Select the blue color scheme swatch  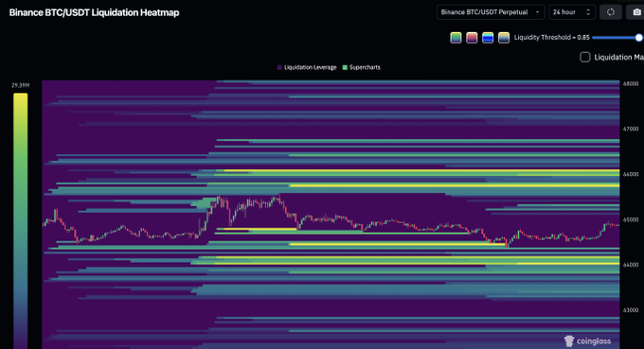tap(488, 38)
